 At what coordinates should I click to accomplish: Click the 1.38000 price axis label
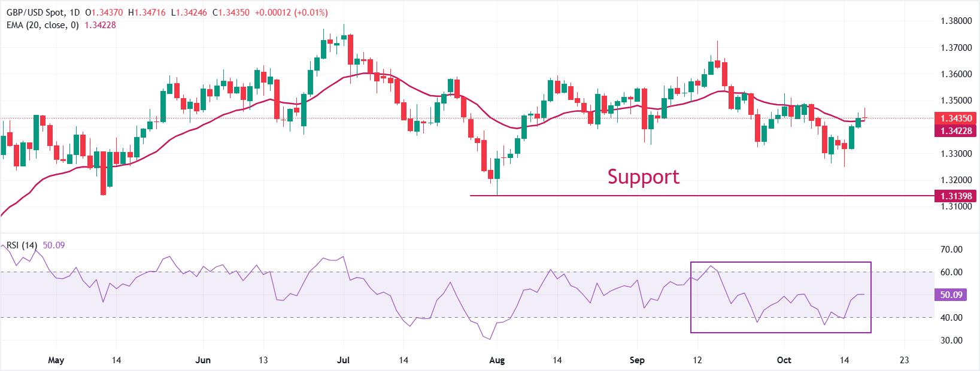(x=956, y=21)
